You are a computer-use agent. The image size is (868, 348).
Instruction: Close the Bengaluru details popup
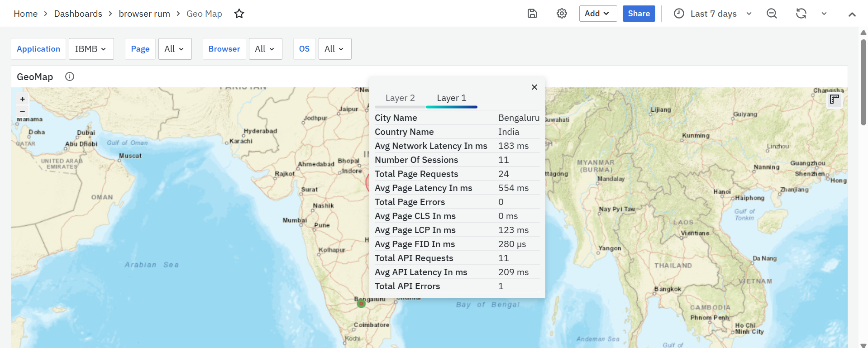534,87
